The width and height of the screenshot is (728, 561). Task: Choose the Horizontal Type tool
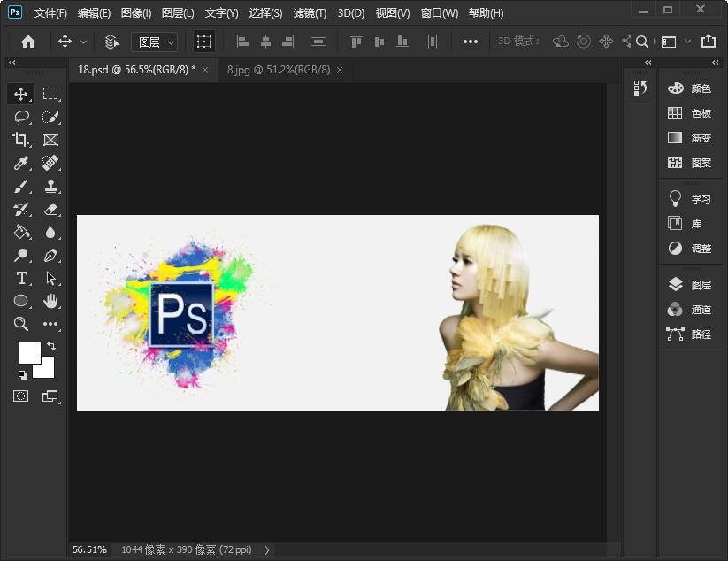21,278
